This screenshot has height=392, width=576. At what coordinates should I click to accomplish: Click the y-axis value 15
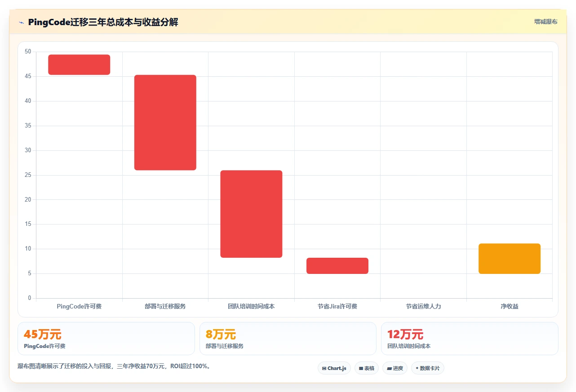[x=28, y=224]
